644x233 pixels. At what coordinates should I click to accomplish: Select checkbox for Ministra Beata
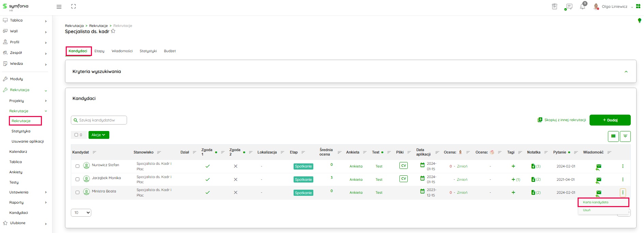coord(77,192)
